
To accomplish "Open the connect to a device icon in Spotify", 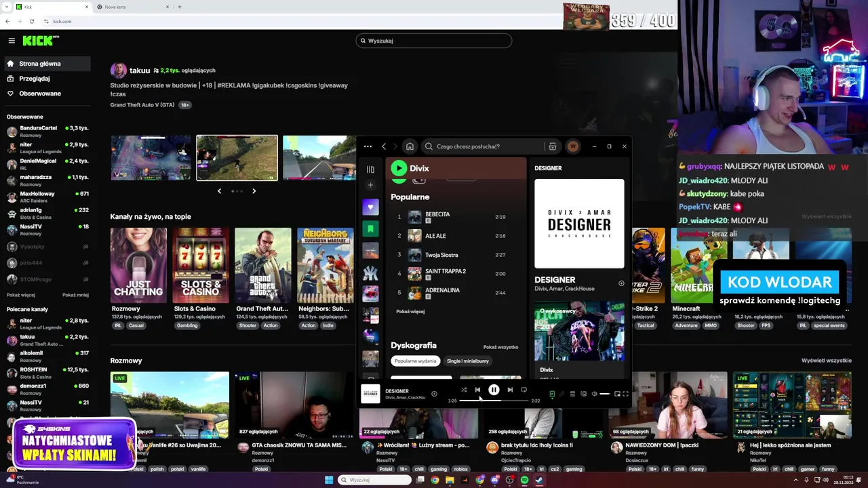I will tap(583, 394).
